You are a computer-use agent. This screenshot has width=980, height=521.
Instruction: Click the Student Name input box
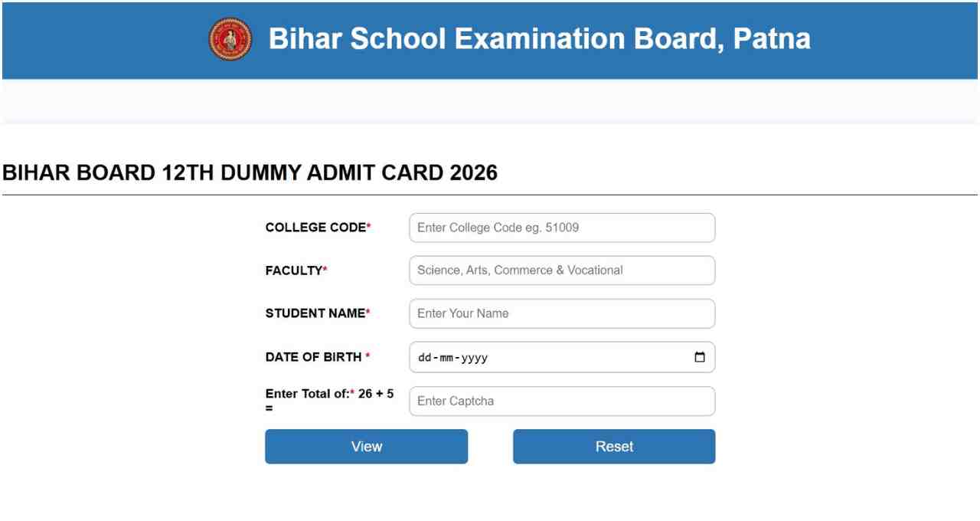click(562, 313)
